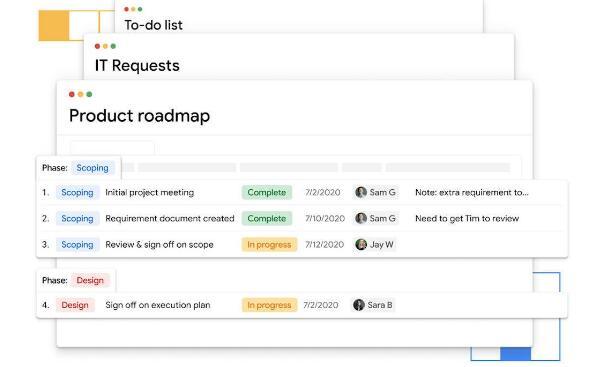Bring the To-do list window to front

tap(153, 25)
